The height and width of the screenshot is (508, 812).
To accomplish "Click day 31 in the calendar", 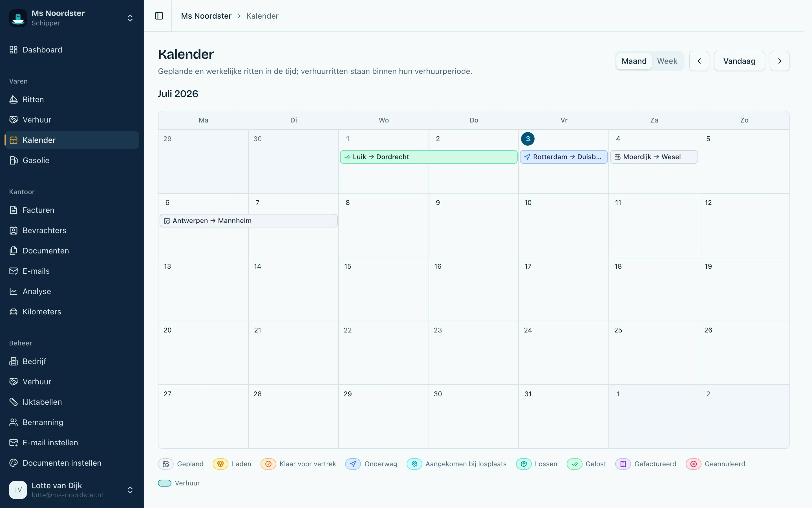I will click(528, 394).
